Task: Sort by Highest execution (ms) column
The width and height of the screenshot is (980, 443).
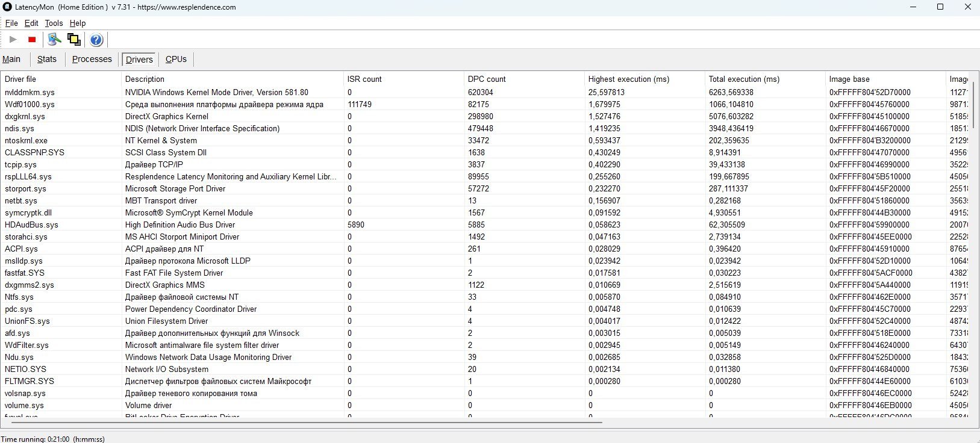Action: click(628, 79)
